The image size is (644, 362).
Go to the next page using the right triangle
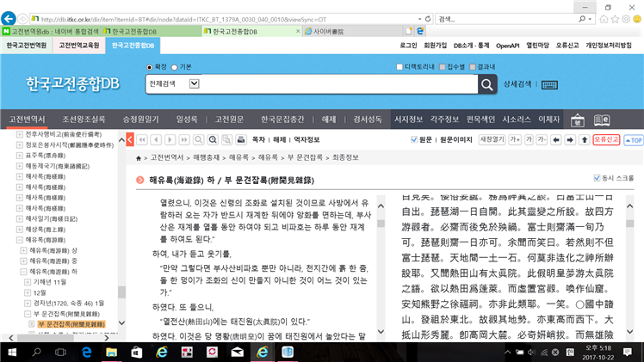170,140
